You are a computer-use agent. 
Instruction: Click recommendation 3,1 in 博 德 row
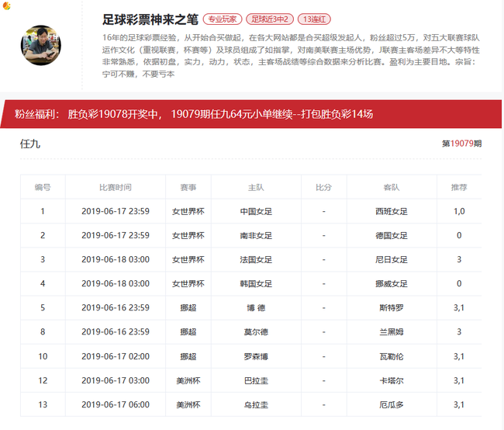click(459, 308)
